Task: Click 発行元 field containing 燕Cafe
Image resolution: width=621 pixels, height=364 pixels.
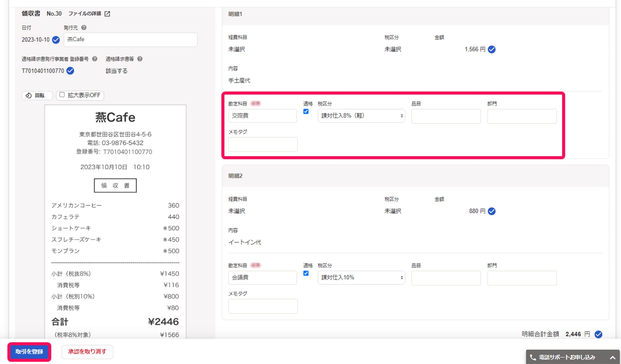Action: pos(130,40)
